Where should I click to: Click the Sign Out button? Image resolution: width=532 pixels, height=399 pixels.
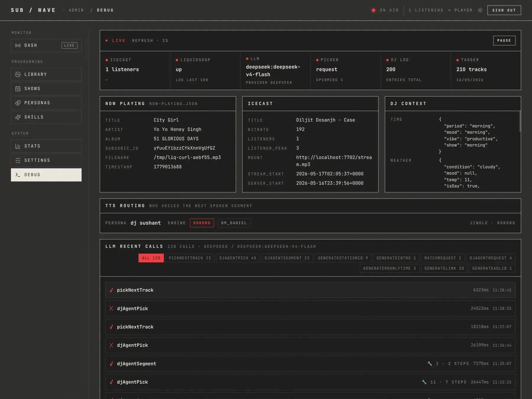(x=504, y=10)
